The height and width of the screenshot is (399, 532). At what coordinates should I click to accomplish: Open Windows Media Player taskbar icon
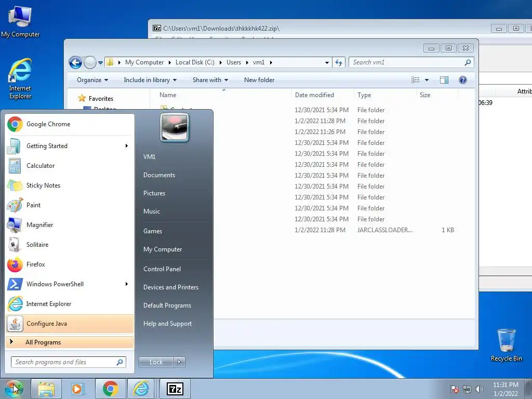click(x=78, y=389)
